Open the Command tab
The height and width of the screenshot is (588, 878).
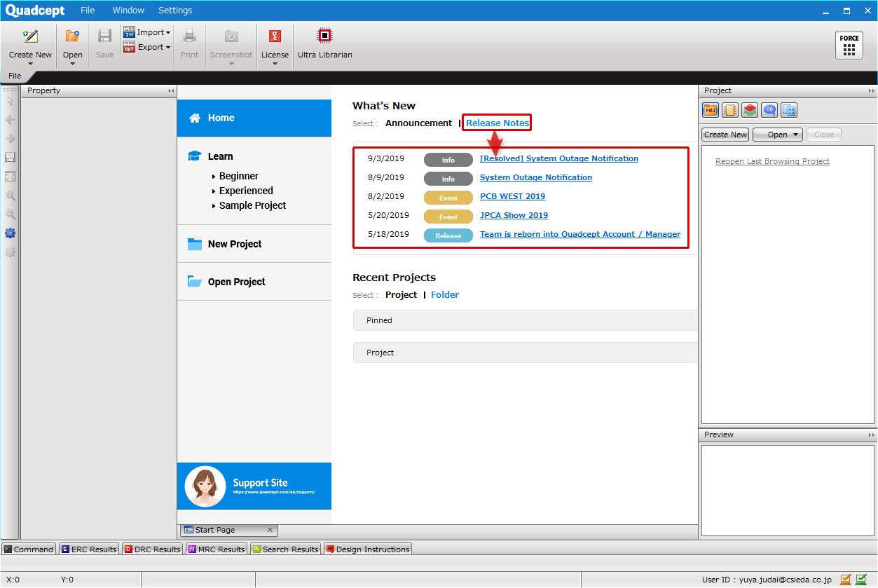pos(29,549)
